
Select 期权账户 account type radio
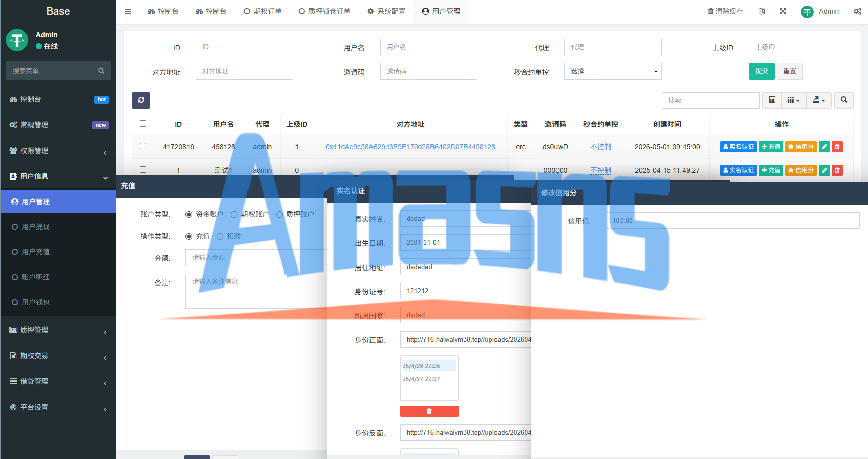(x=234, y=214)
